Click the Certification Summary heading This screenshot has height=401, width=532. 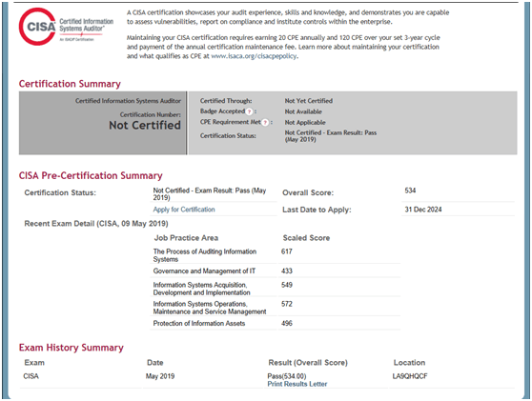coord(70,84)
